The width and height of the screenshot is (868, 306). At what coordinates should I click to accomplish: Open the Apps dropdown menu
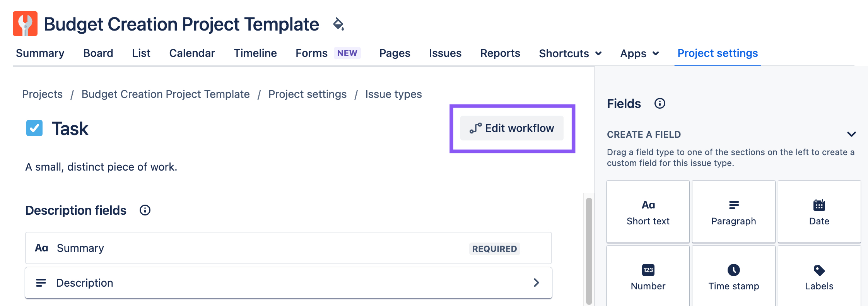[x=639, y=53]
